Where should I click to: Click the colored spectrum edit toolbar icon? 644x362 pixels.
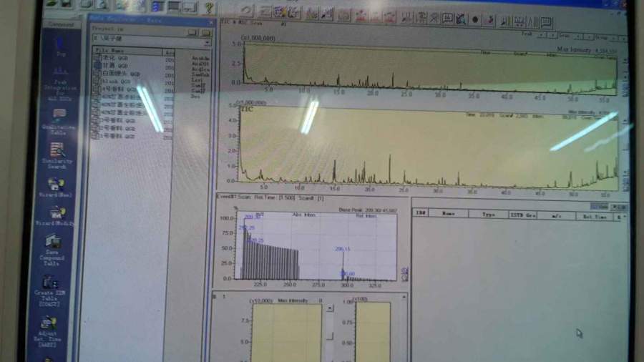point(462,19)
